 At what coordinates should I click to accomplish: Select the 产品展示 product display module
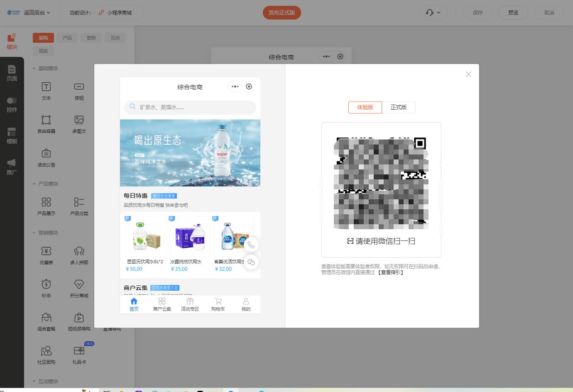[46, 206]
